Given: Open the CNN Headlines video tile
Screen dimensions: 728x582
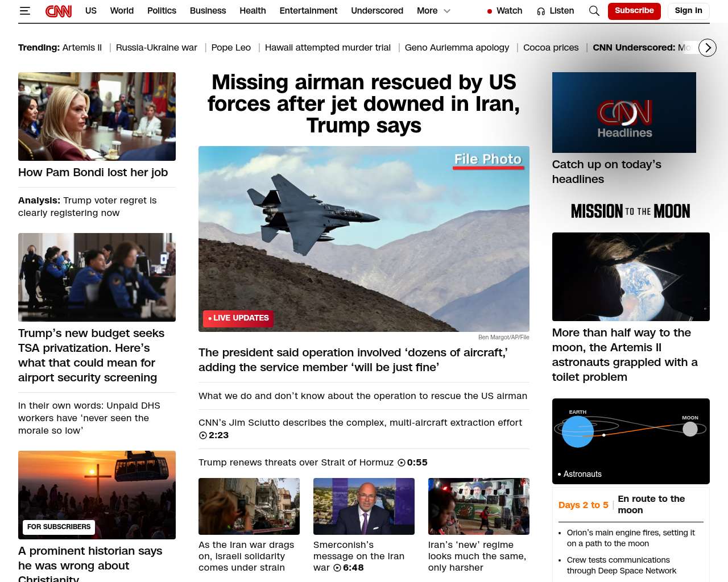Looking at the screenshot, I should click(624, 113).
